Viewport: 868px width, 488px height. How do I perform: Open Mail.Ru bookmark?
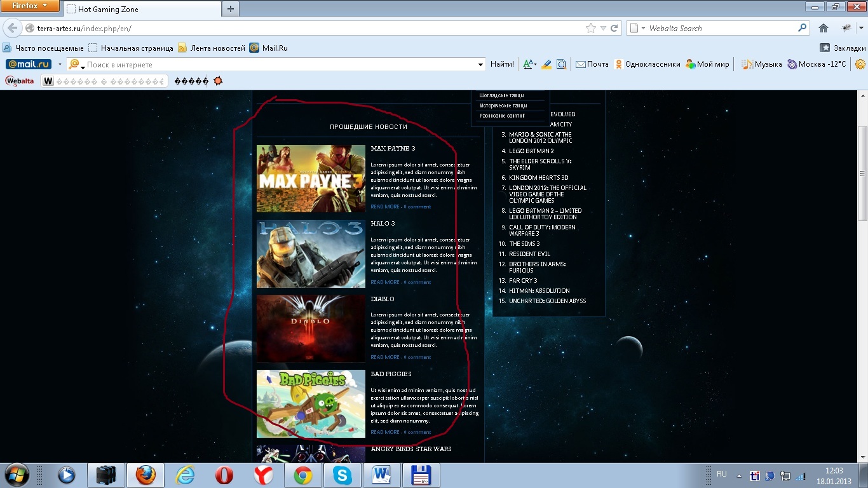(x=269, y=48)
